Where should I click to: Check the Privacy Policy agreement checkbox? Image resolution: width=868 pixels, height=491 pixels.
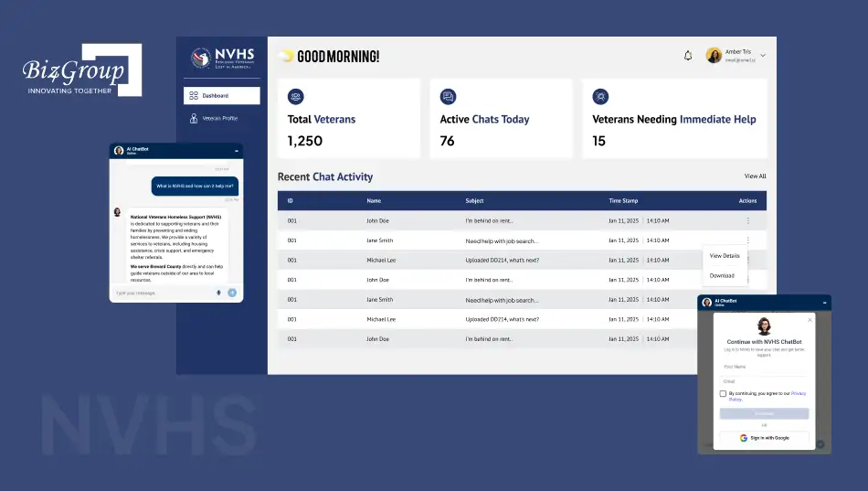723,393
